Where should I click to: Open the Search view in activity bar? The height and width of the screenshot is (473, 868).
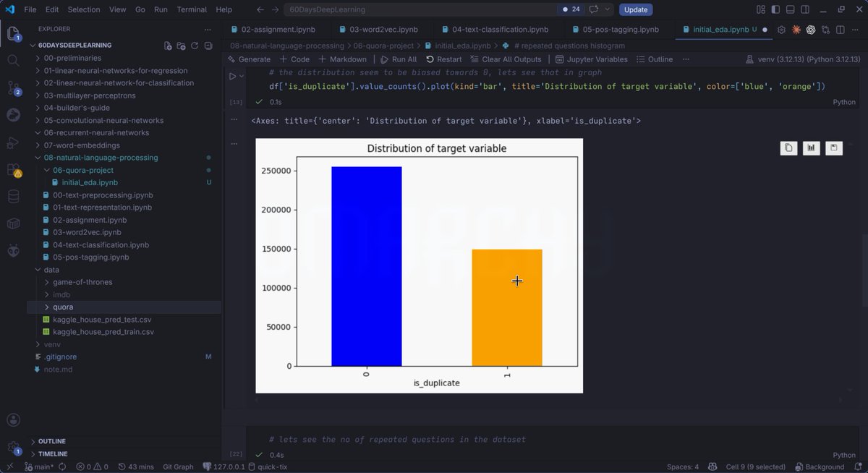point(13,61)
